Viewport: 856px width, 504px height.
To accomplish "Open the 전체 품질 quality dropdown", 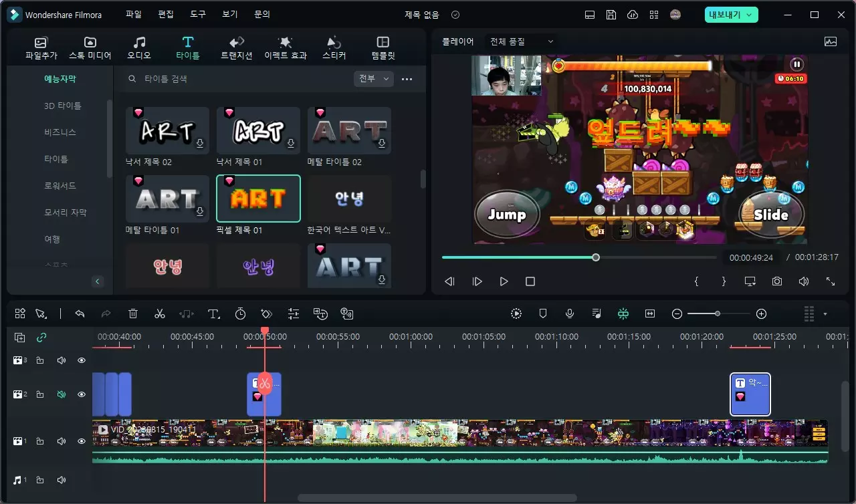I will (x=522, y=41).
